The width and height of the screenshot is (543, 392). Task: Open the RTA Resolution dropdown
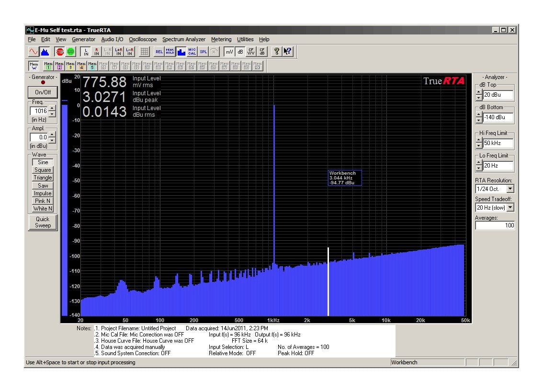pyautogui.click(x=510, y=189)
